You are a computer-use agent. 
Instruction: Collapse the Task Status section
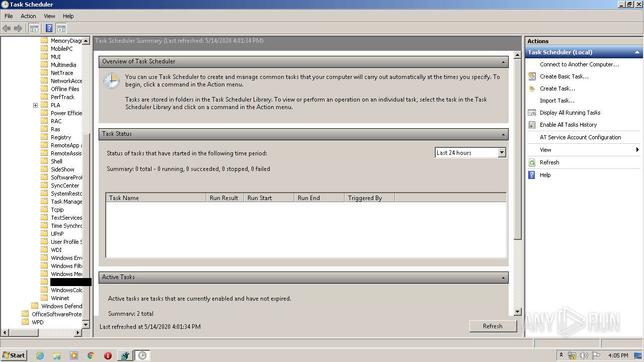(x=503, y=134)
